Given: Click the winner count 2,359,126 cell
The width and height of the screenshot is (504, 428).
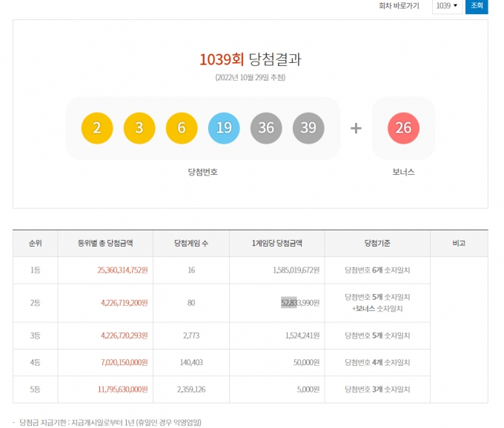Looking at the screenshot, I should (x=191, y=389).
